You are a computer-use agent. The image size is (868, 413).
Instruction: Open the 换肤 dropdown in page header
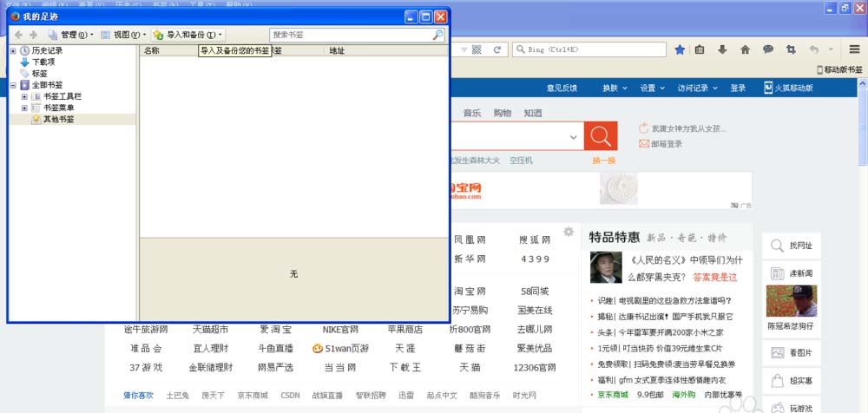pos(615,88)
